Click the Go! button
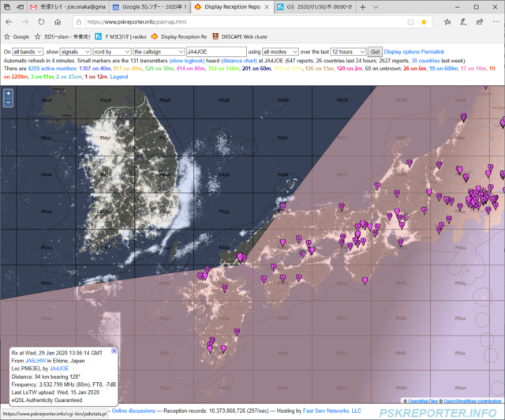Image resolution: width=505 pixels, height=420 pixels. [375, 51]
